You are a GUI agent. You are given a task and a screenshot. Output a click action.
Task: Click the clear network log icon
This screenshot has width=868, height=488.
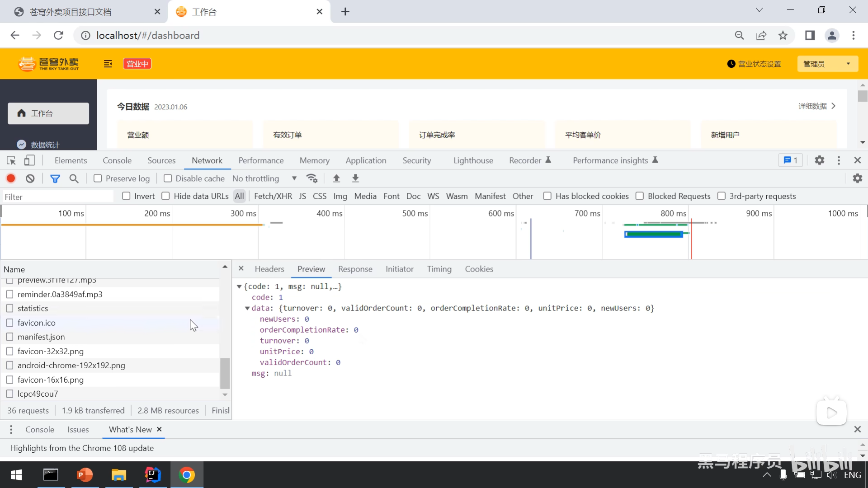tap(30, 178)
